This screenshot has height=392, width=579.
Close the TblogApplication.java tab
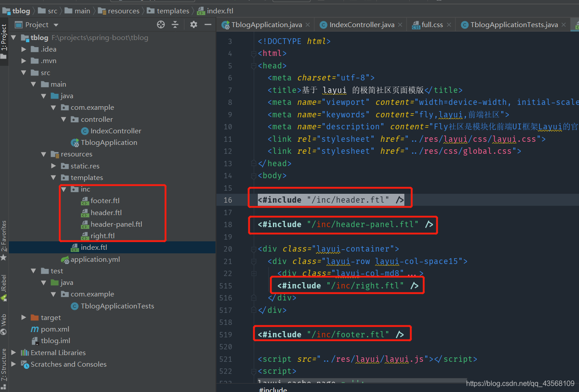308,25
